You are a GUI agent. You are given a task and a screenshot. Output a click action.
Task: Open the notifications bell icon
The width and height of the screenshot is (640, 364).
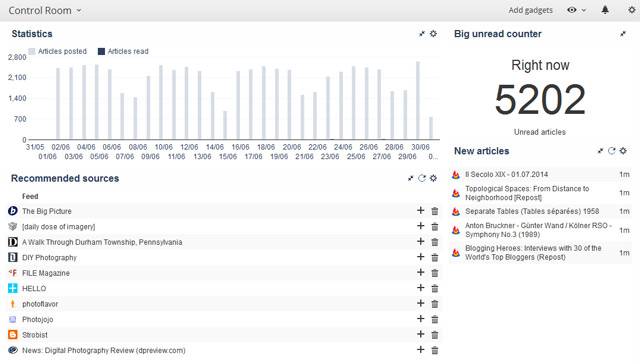coord(605,10)
